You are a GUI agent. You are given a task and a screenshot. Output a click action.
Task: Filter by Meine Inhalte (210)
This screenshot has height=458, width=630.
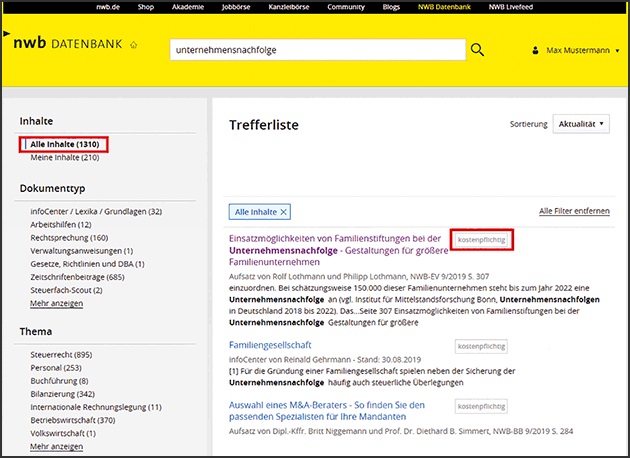(65, 158)
